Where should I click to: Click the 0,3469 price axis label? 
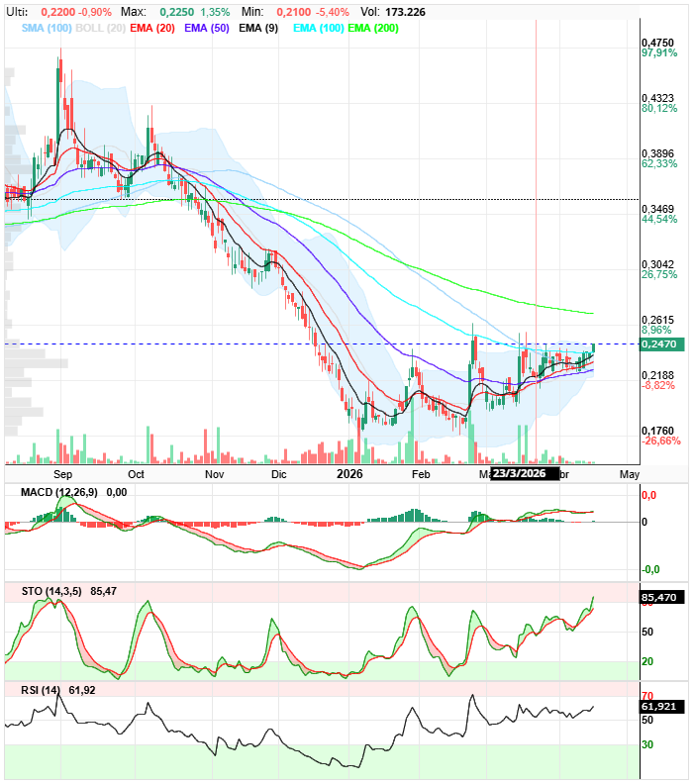[x=658, y=209]
